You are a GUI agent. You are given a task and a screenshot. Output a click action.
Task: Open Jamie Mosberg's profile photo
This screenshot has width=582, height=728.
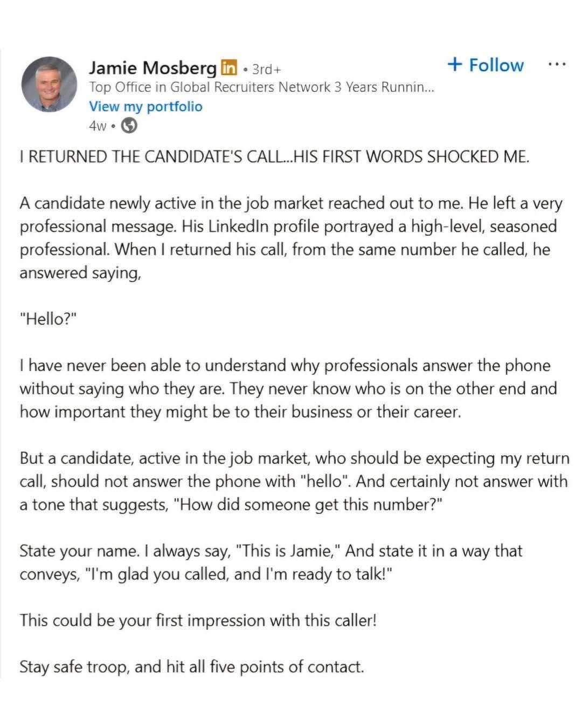[49, 85]
